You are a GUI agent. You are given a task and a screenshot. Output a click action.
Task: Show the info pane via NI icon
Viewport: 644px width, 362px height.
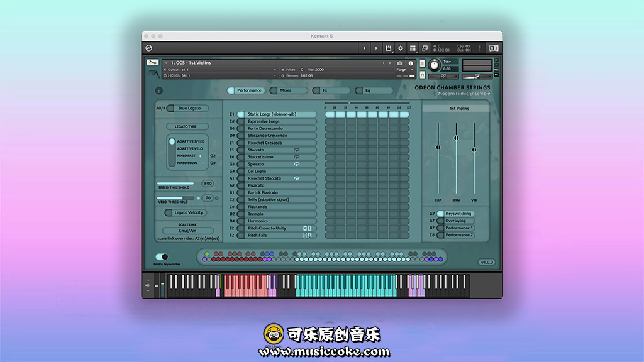click(494, 48)
